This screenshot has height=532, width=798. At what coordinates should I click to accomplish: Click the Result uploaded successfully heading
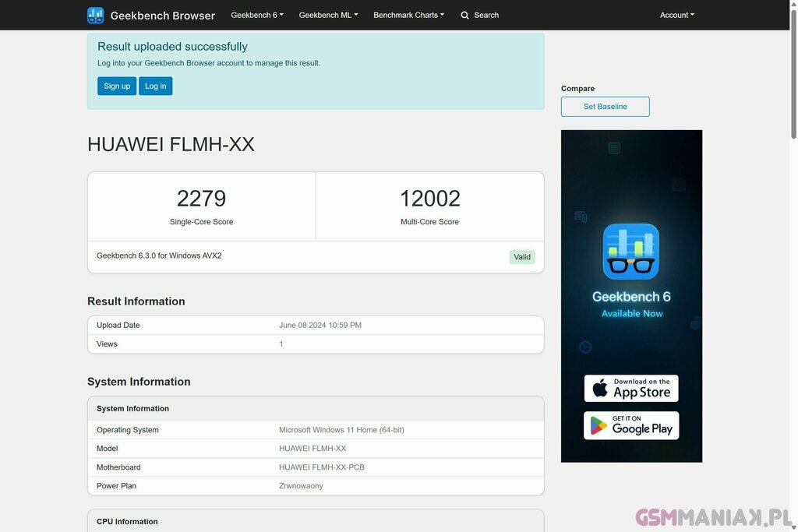tap(172, 47)
